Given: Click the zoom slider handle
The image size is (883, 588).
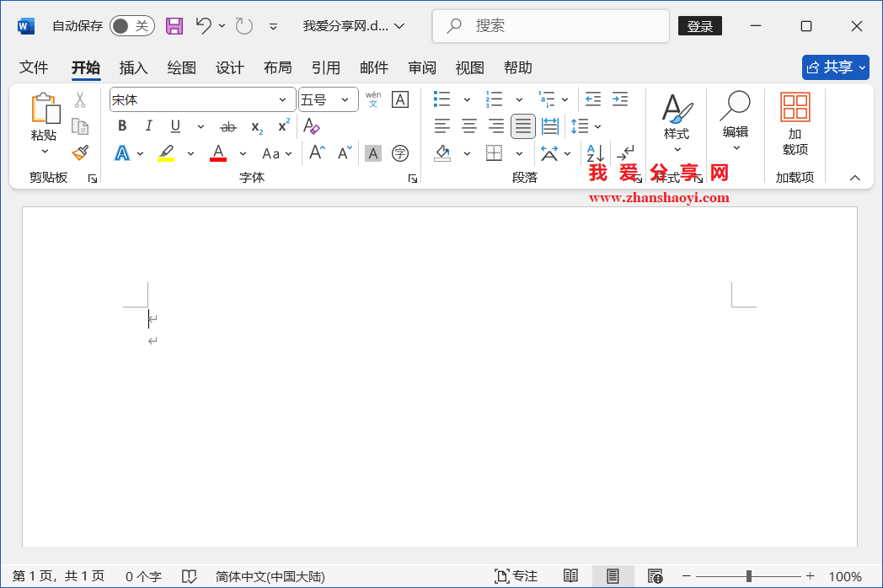Looking at the screenshot, I should [748, 575].
